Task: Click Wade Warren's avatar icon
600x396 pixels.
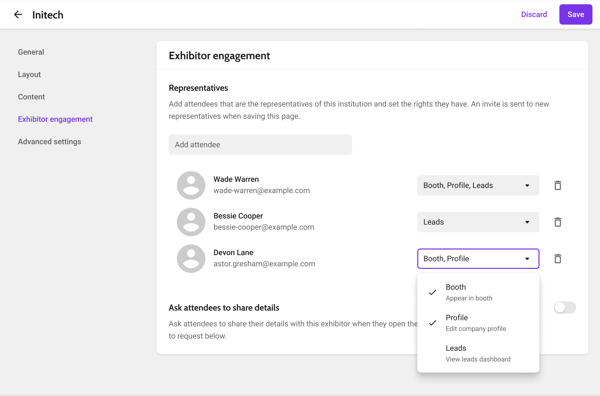Action: click(x=191, y=185)
